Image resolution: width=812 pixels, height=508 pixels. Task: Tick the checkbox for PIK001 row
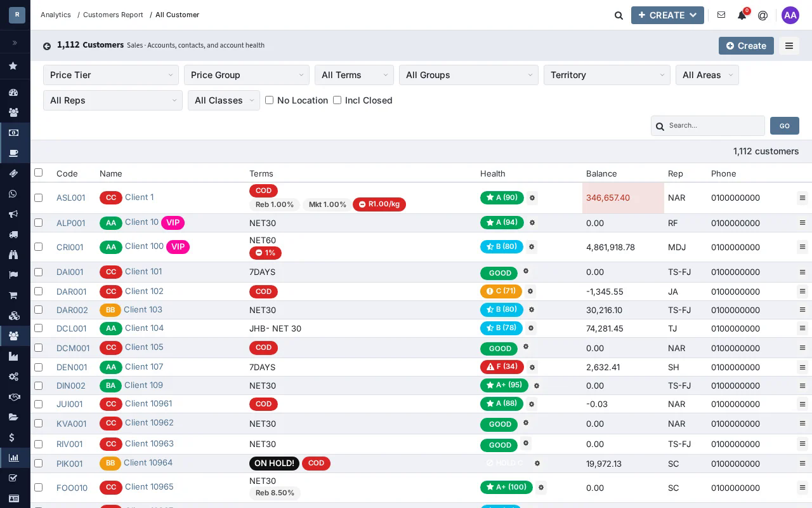tap(38, 464)
